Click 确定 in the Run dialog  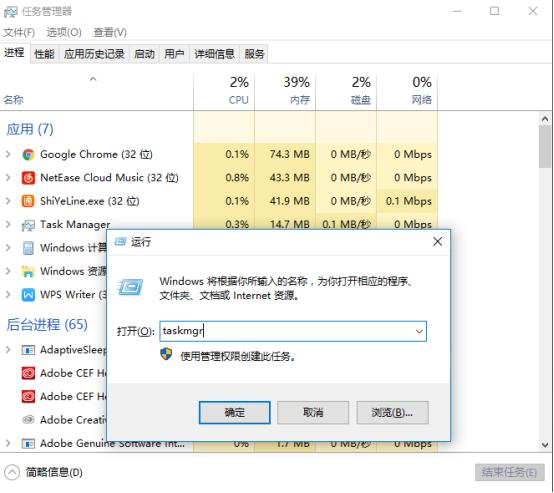(x=235, y=412)
